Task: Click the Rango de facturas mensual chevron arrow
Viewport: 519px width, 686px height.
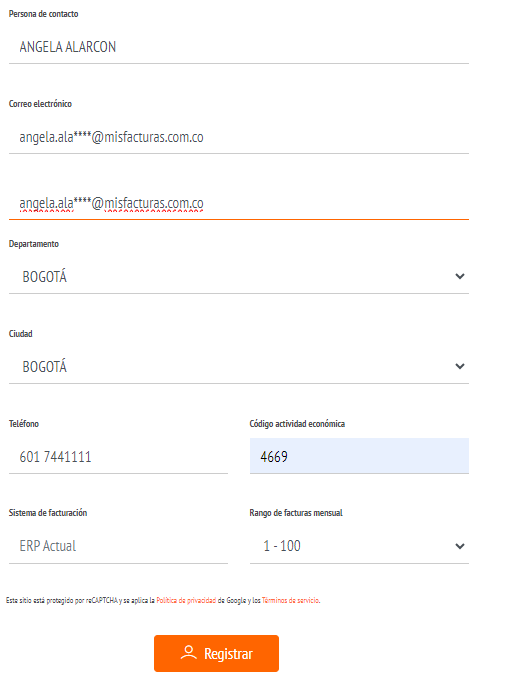Action: click(x=459, y=546)
